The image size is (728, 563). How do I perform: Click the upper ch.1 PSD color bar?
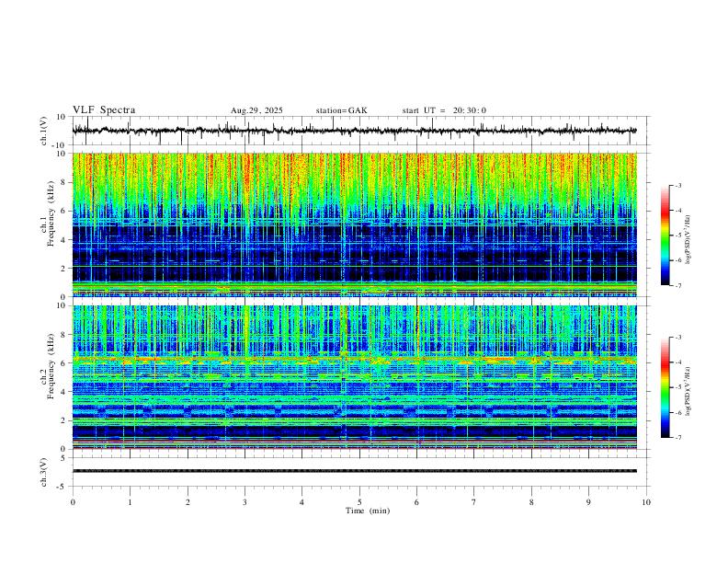[x=665, y=236]
